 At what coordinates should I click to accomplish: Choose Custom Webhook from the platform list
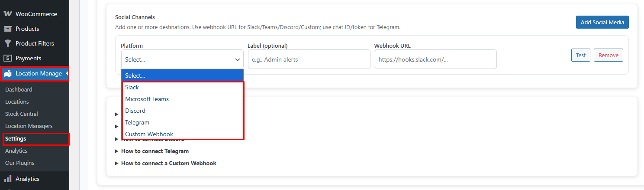pyautogui.click(x=182, y=134)
